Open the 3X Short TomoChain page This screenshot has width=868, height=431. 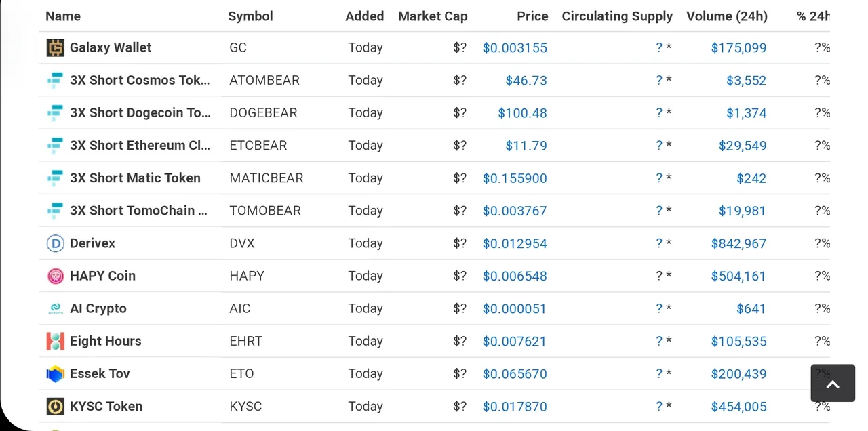click(x=139, y=210)
